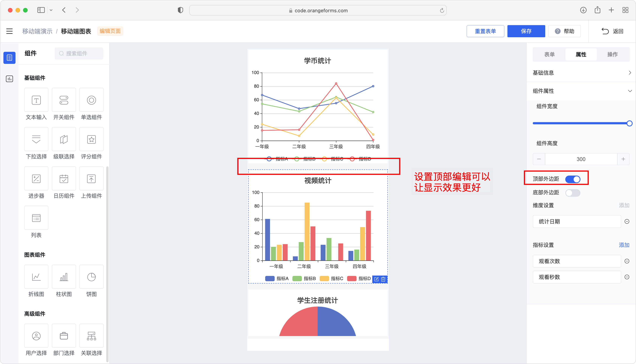Image resolution: width=636 pixels, height=364 pixels.
Task: Remove the 观看秒数 indicator entry
Action: [x=627, y=277]
